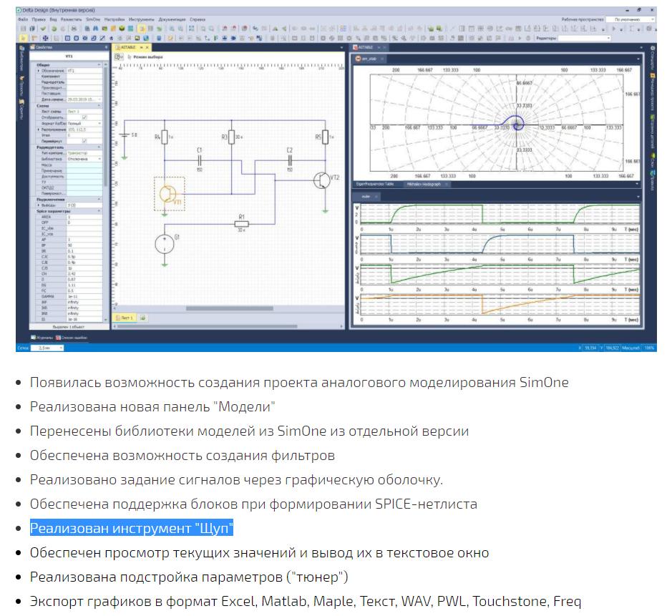The image size is (672, 616).
Task: Collapse the Схема properties section
Action: 99,105
